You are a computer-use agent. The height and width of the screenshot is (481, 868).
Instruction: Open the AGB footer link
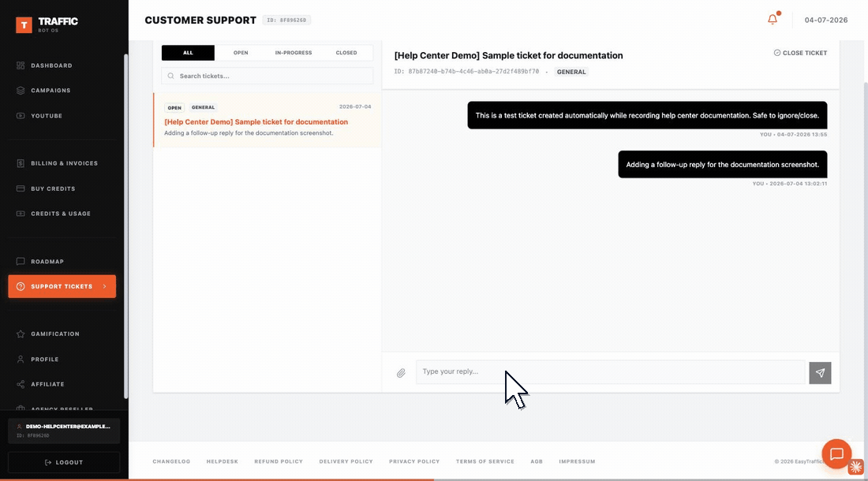pos(537,461)
